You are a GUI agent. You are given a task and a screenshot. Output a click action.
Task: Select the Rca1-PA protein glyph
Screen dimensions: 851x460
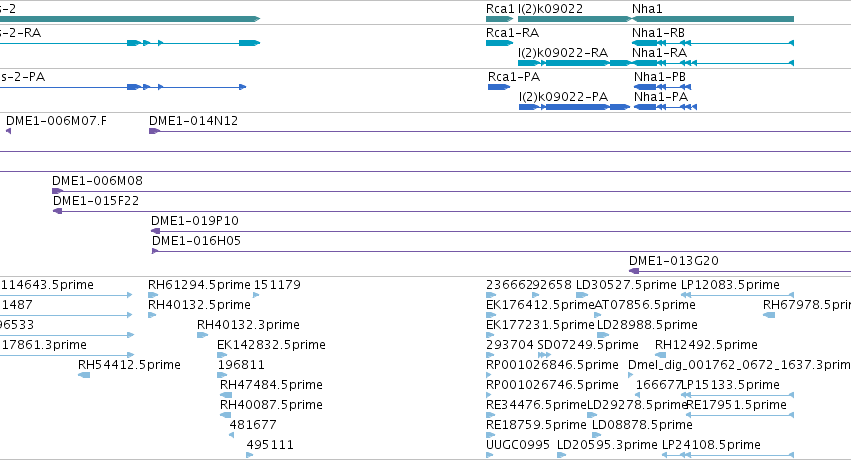[x=499, y=87]
